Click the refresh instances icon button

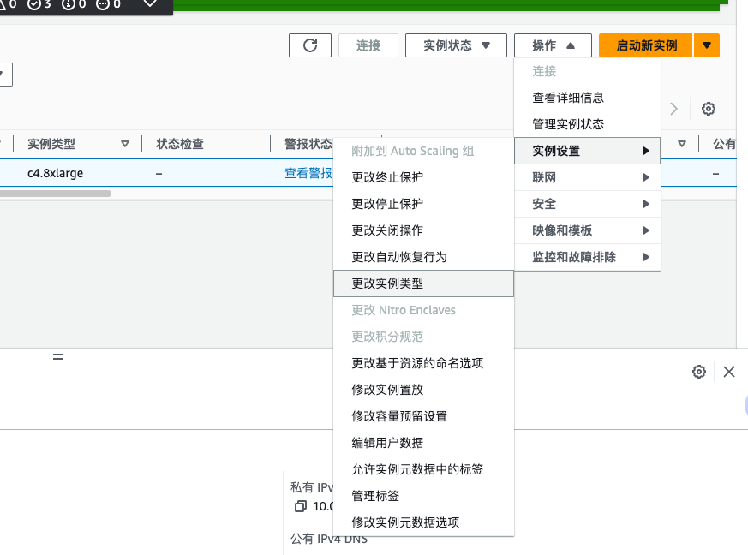pyautogui.click(x=310, y=45)
